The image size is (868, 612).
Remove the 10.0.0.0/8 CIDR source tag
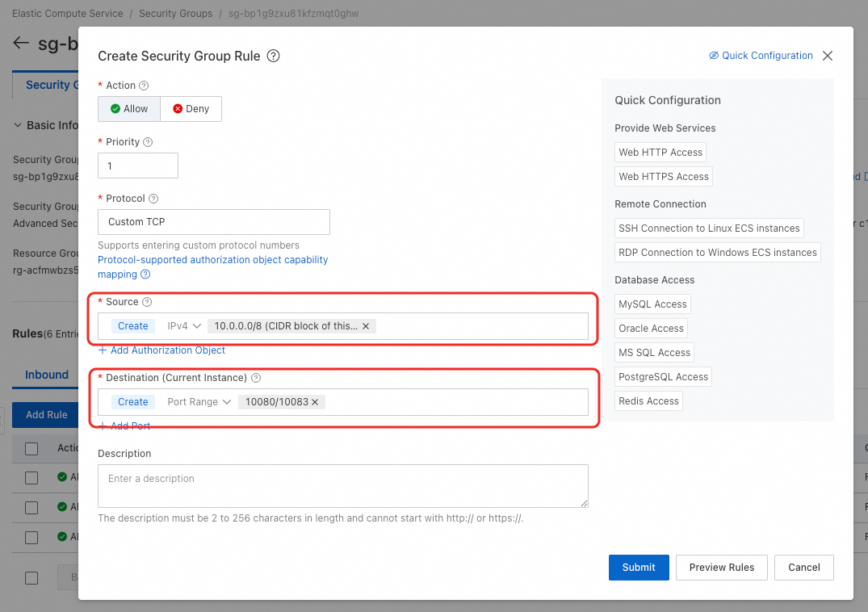366,326
